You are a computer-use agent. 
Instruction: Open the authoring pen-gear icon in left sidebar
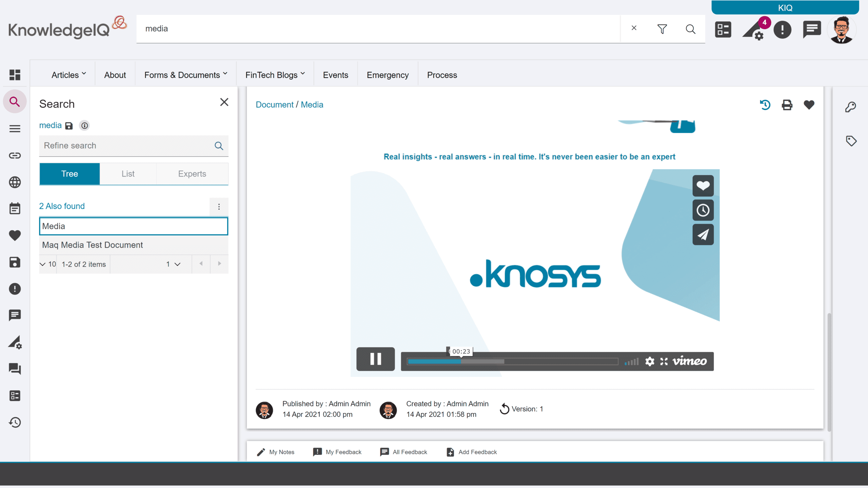point(15,342)
